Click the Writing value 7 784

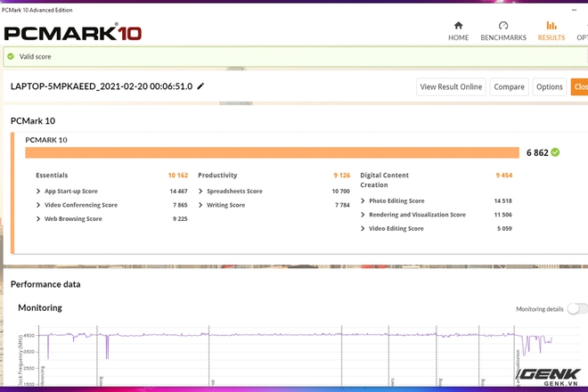pyautogui.click(x=342, y=205)
